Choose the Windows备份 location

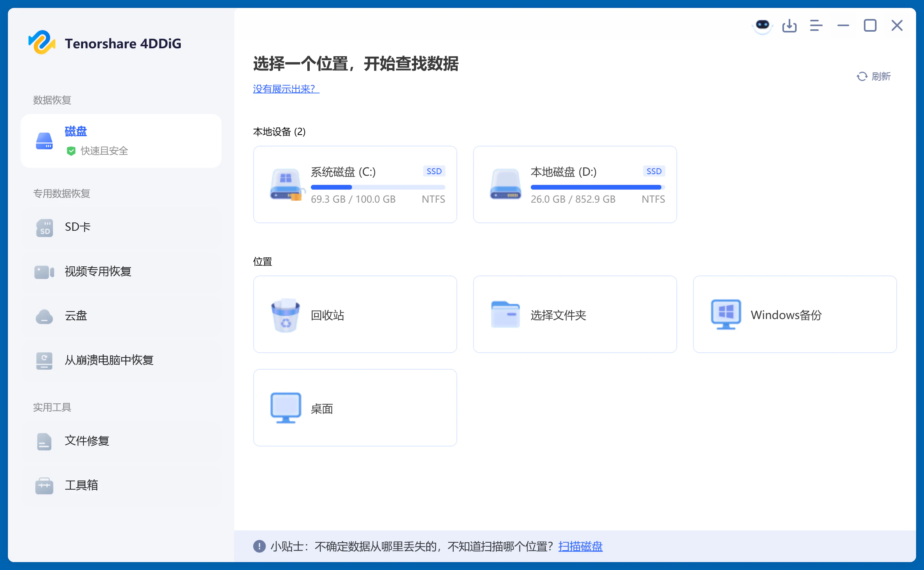795,315
